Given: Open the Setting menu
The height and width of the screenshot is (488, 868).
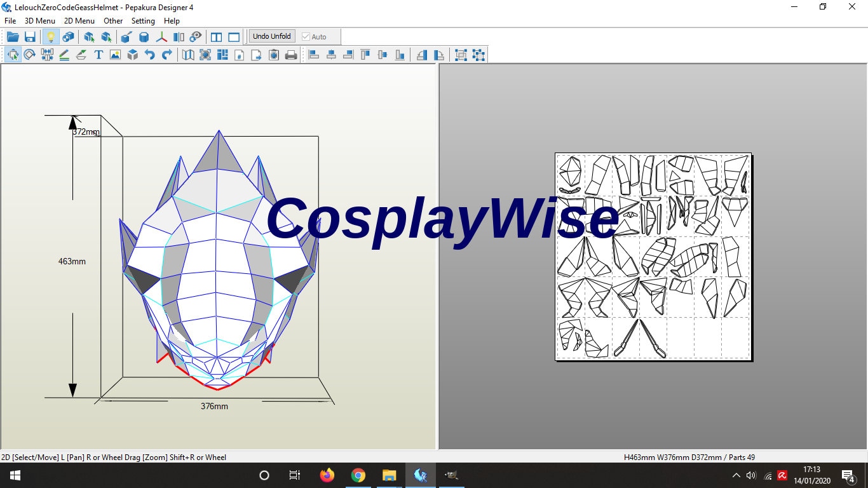Looking at the screenshot, I should pyautogui.click(x=143, y=21).
